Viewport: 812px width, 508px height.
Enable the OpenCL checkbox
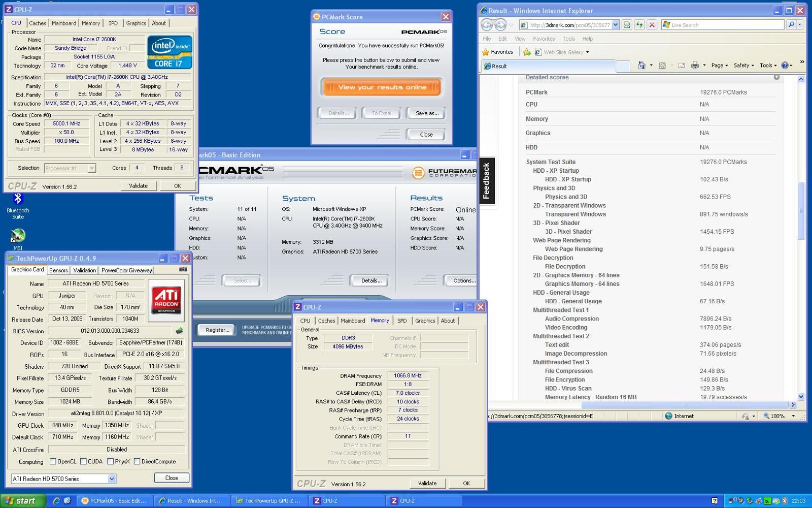click(53, 462)
